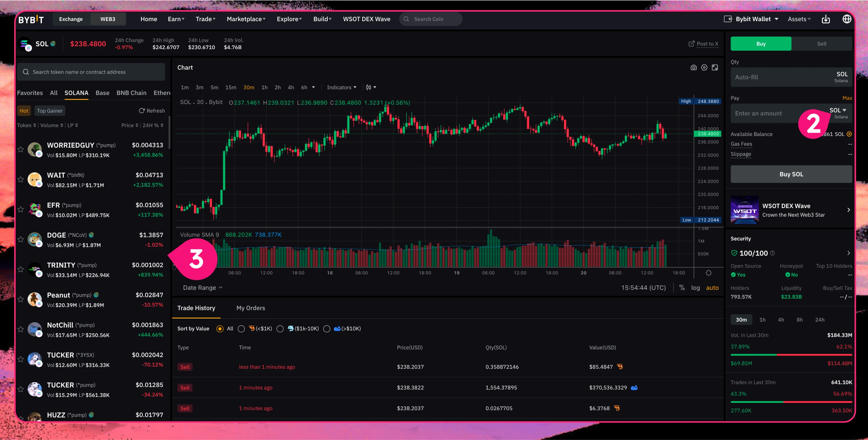Viewport: 868px width, 440px height.
Task: Click the chart screenshot camera icon
Action: pyautogui.click(x=693, y=68)
